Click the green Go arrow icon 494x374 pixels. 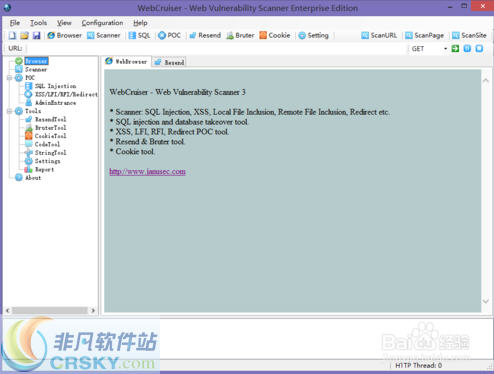pos(455,49)
